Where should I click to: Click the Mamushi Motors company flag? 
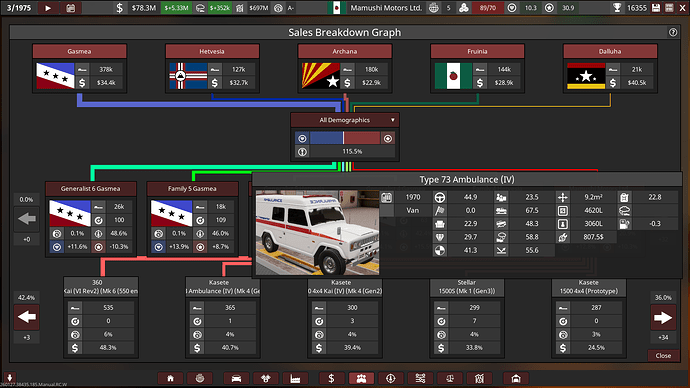click(x=337, y=8)
